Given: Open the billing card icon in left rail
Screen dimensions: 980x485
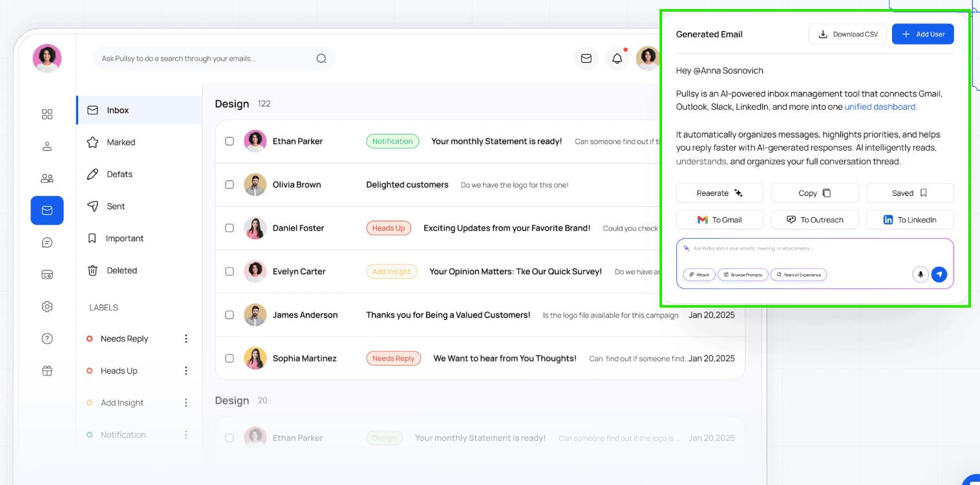Looking at the screenshot, I should click(47, 274).
